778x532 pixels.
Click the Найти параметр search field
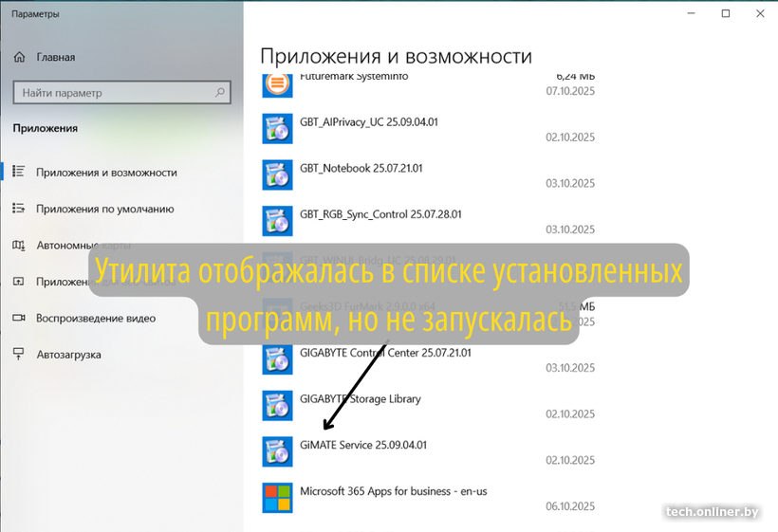[122, 93]
